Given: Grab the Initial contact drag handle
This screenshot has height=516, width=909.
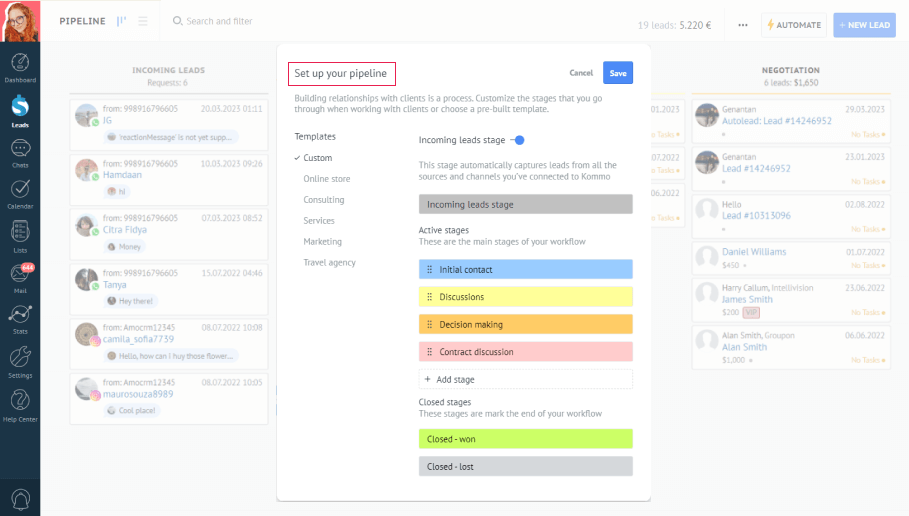Looking at the screenshot, I should (430, 270).
